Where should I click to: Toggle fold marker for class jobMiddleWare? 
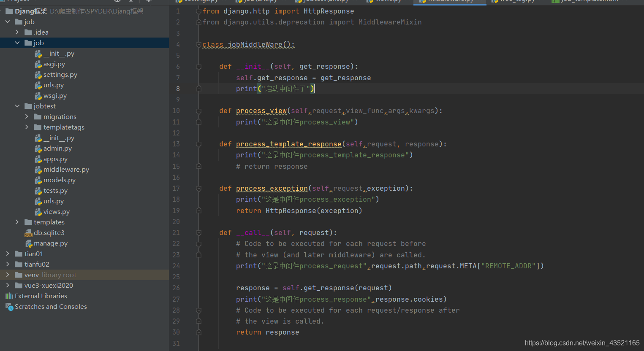pyautogui.click(x=198, y=45)
